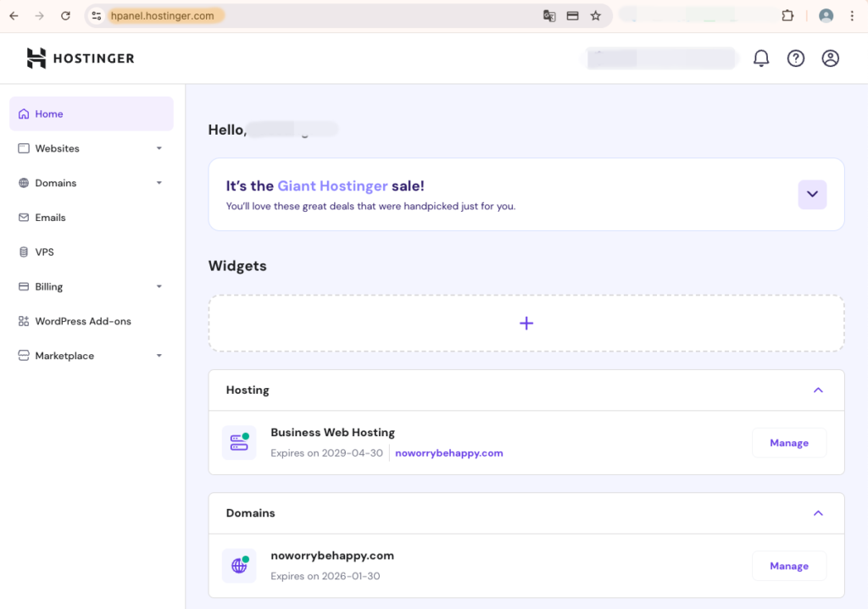868x609 pixels.
Task: Click the VPS database icon in sidebar
Action: click(23, 252)
